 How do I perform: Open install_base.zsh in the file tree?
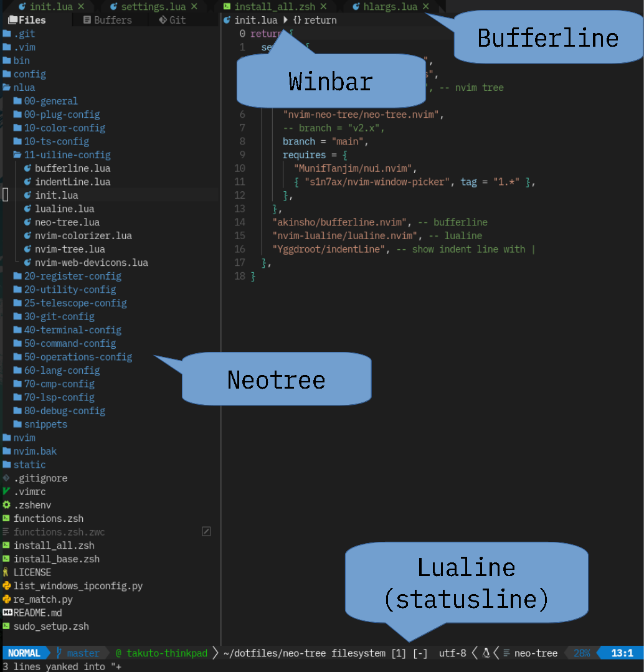[x=56, y=559]
